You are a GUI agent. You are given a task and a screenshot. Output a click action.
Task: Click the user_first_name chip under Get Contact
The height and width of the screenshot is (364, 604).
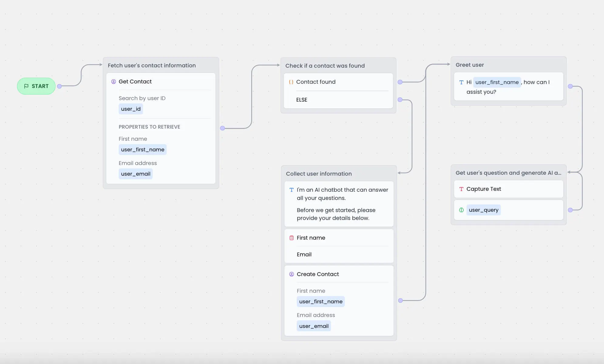[x=143, y=150]
